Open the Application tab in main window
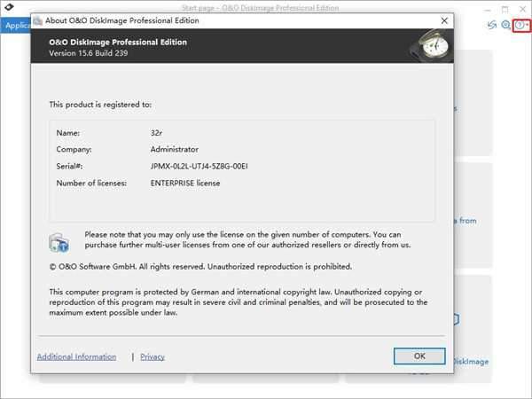The height and width of the screenshot is (399, 532). point(16,26)
